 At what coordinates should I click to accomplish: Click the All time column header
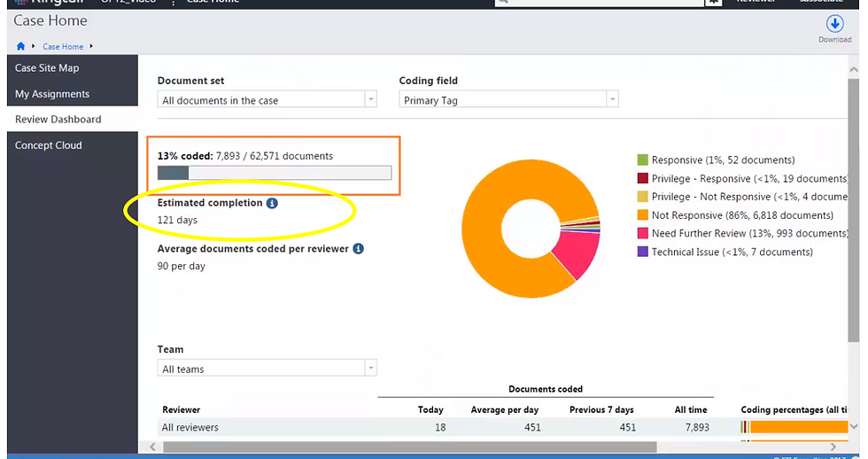point(691,409)
